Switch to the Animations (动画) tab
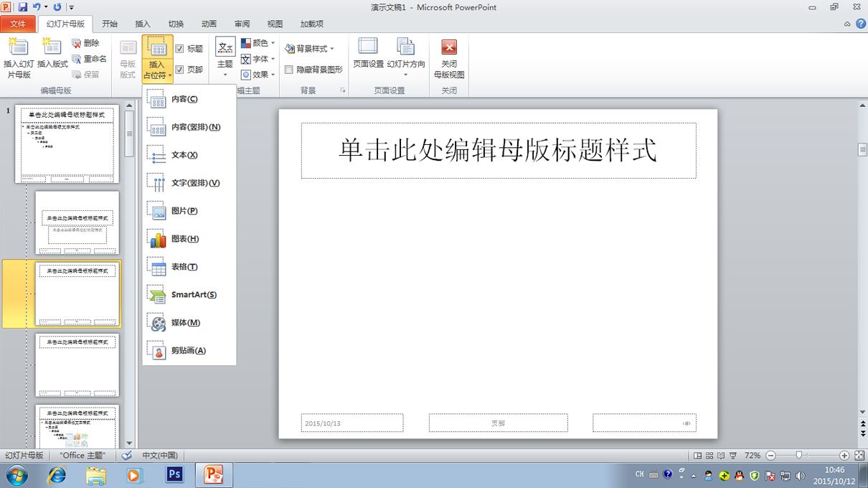This screenshot has height=488, width=868. (x=209, y=24)
